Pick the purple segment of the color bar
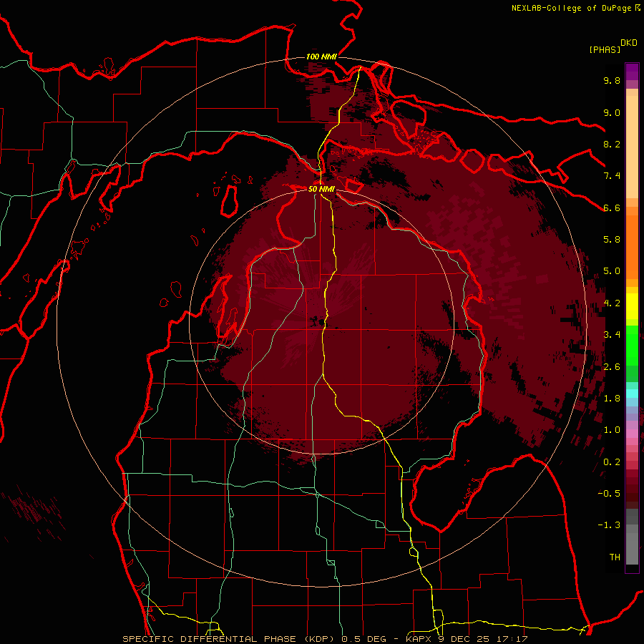644x644 pixels. click(x=632, y=72)
